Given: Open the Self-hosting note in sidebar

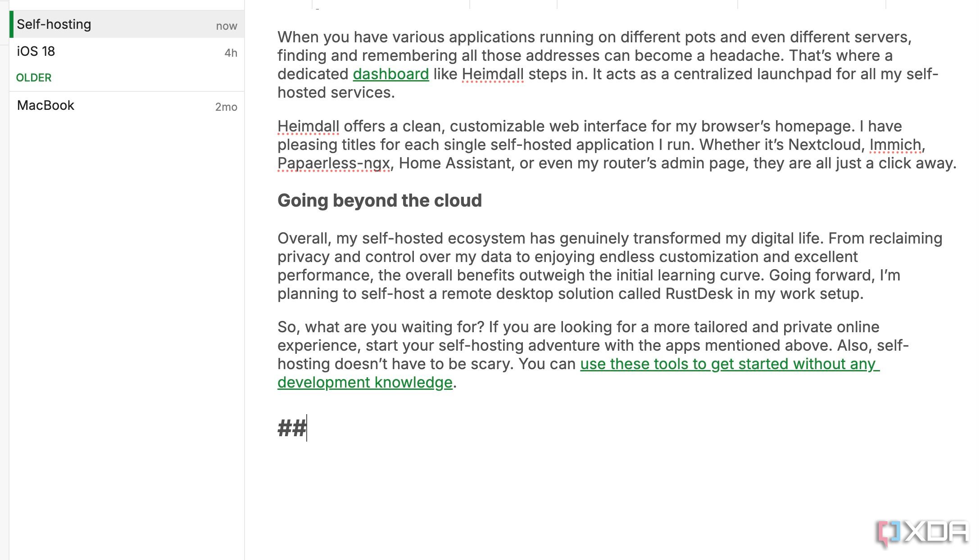Looking at the screenshot, I should (127, 24).
